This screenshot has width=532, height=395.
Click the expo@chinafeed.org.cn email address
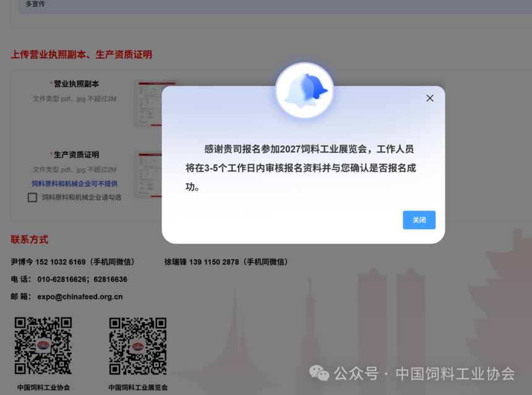point(80,297)
